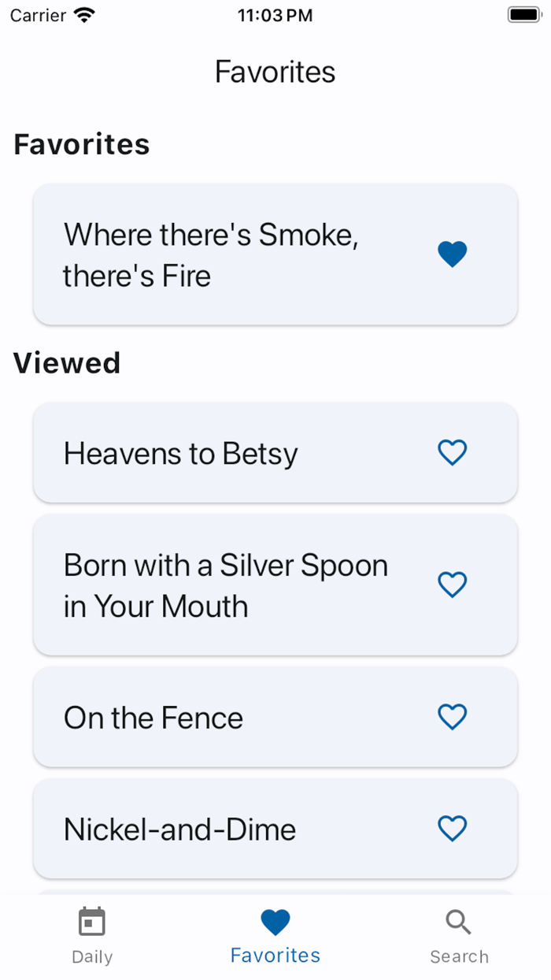Favorite Born with a Silver Spoon entry

tap(452, 585)
